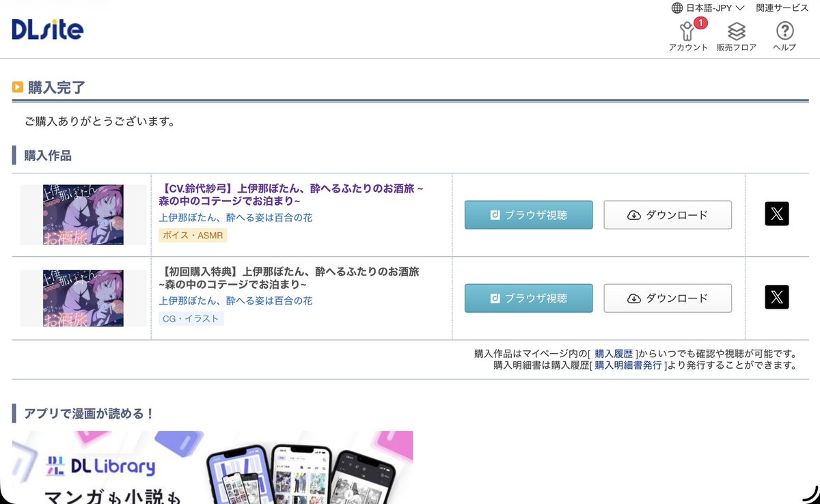Image resolution: width=820 pixels, height=504 pixels.
Task: Click the ご購入ありがとうございます。 message
Action: click(x=100, y=122)
